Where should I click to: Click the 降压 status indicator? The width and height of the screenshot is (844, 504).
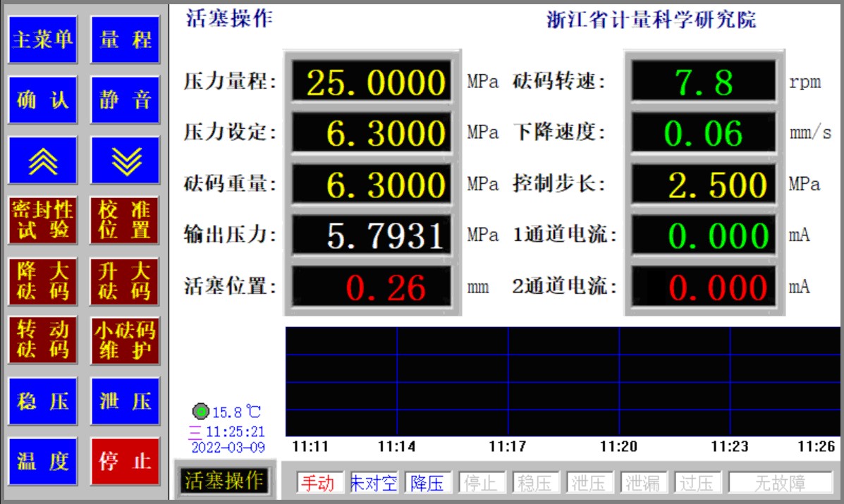[427, 483]
